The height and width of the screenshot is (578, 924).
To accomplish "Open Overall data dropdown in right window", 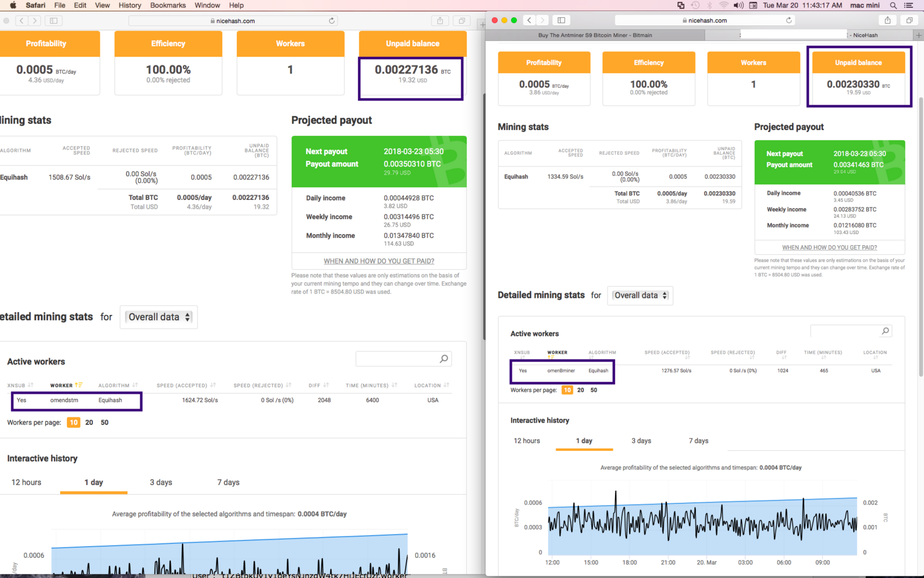I will [640, 295].
